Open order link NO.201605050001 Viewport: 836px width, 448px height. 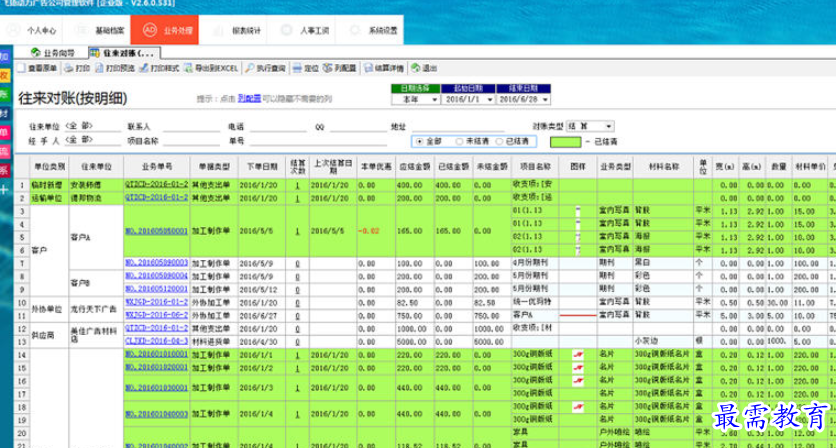pyautogui.click(x=156, y=231)
